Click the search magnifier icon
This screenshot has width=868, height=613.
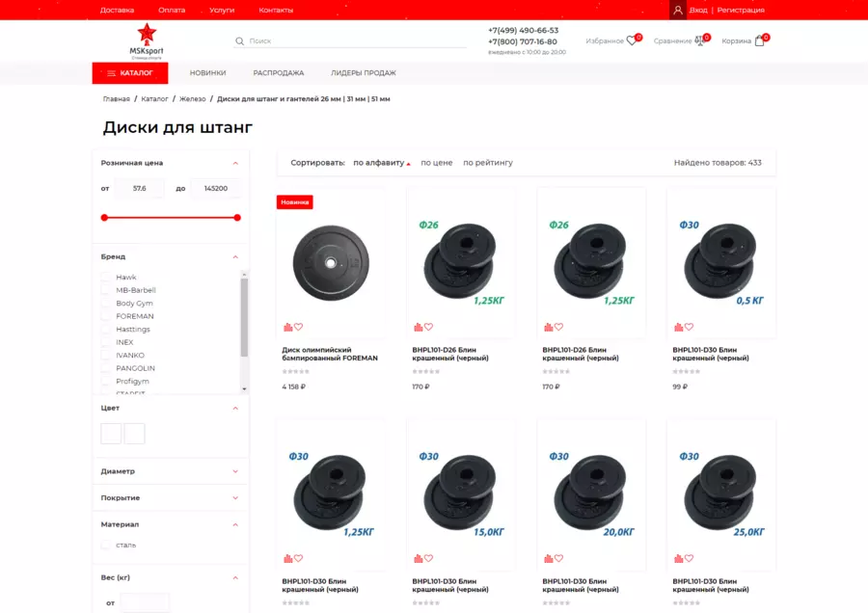pos(240,40)
